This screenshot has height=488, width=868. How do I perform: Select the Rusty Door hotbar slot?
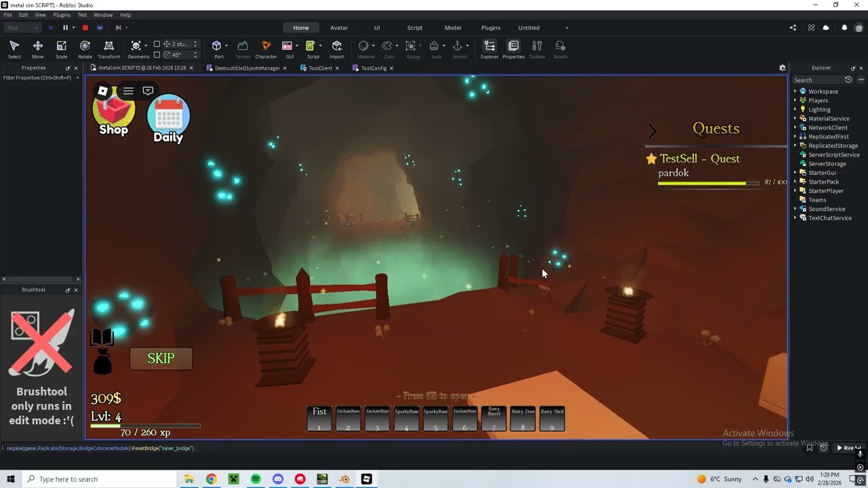pos(523,418)
